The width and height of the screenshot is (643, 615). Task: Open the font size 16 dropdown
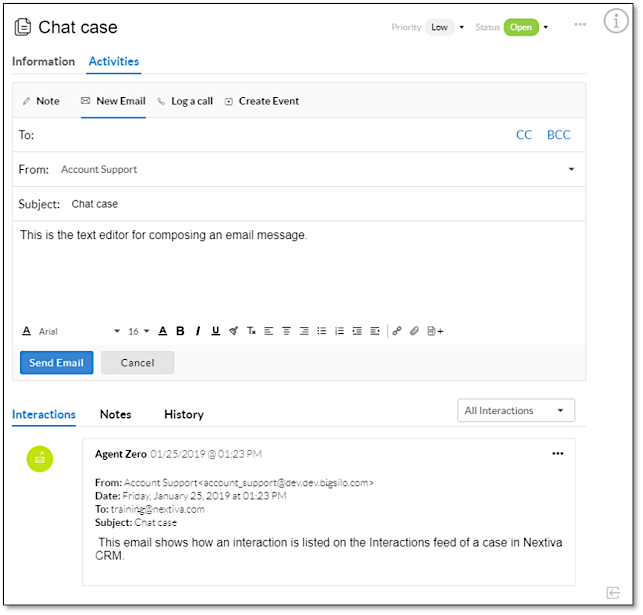138,331
